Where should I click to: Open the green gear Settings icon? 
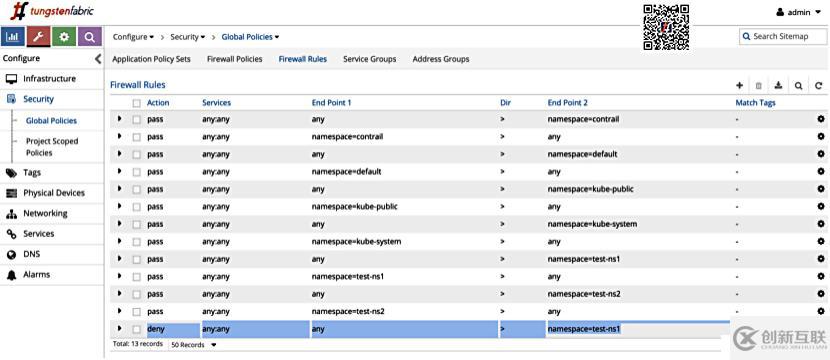tap(64, 37)
